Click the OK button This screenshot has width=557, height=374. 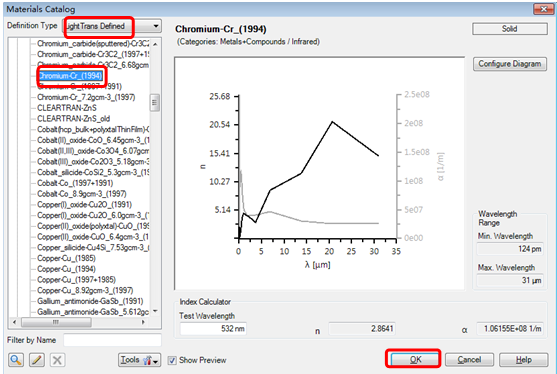[415, 359]
